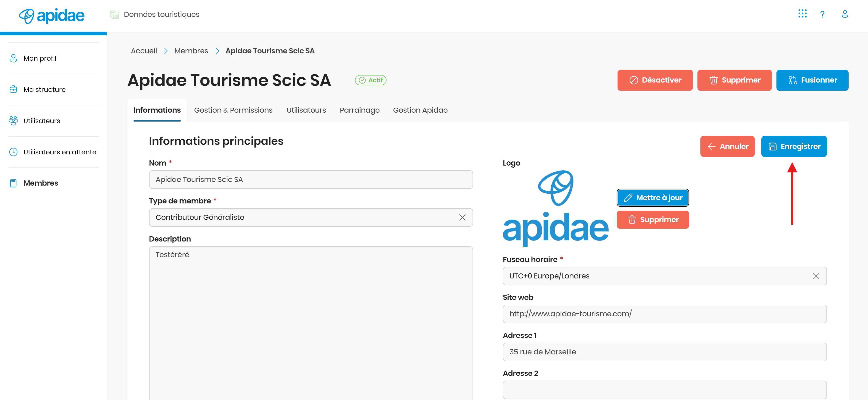Switch to Utilisateurs tab
This screenshot has width=868, height=400.
tap(306, 110)
